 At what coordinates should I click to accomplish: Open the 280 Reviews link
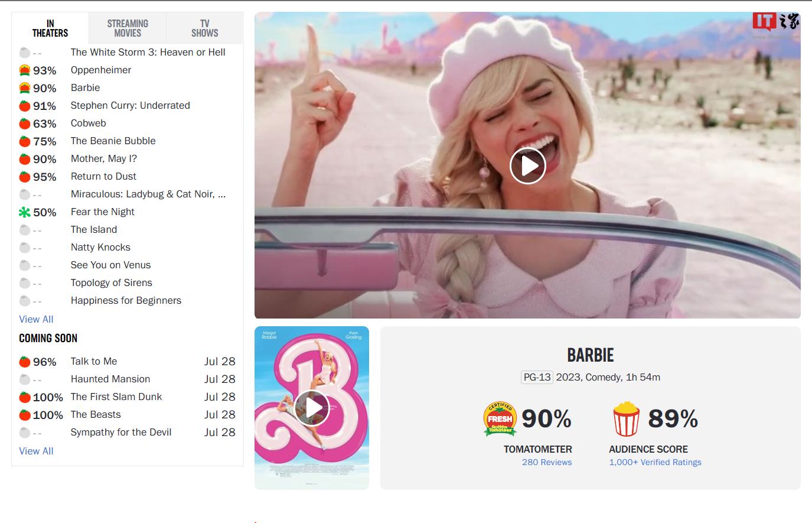tap(546, 462)
